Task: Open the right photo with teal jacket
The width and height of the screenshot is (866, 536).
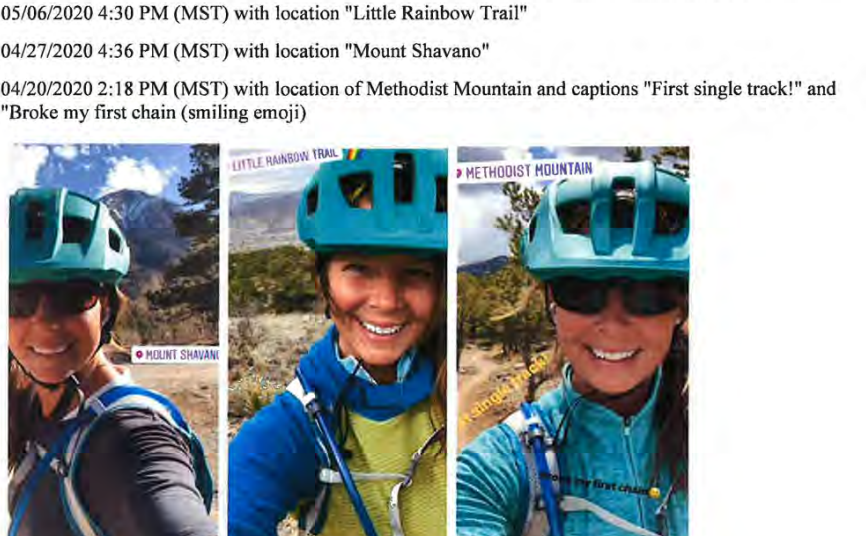Action: point(573,341)
